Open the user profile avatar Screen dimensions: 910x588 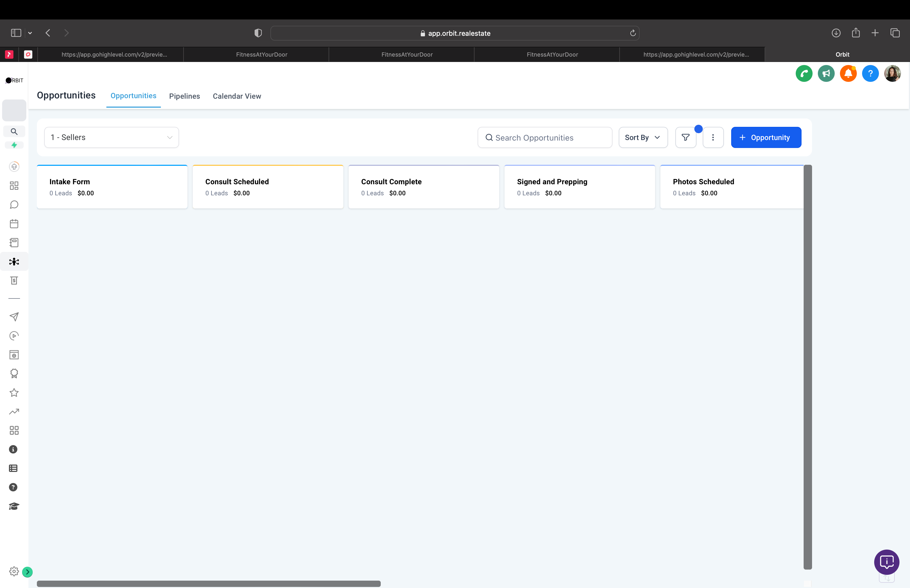(x=892, y=73)
